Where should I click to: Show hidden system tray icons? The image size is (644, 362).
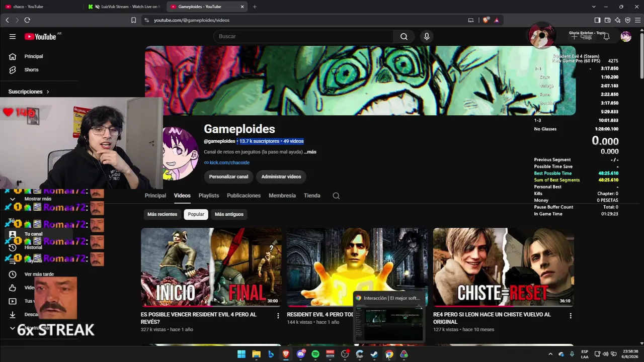[550, 354]
